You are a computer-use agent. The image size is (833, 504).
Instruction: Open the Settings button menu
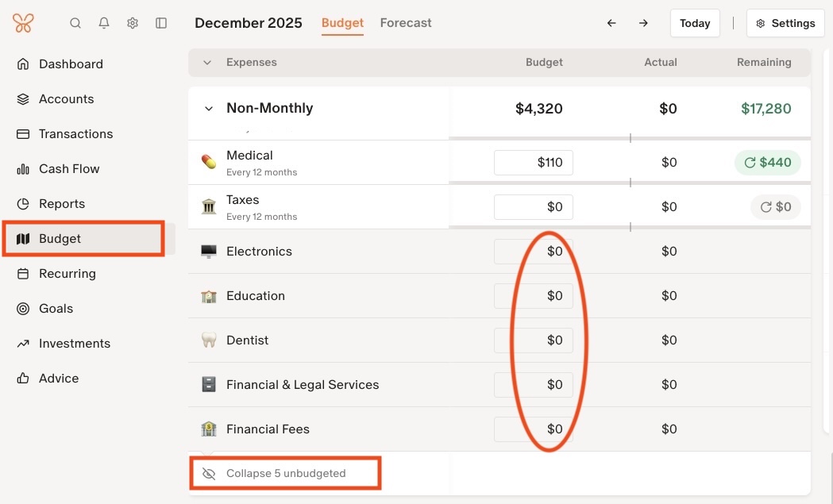[785, 23]
